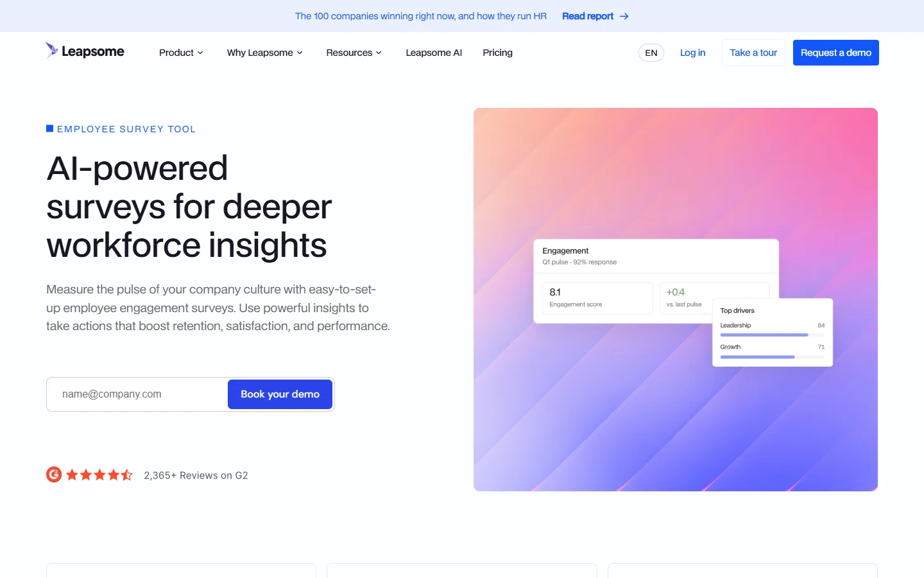Click the EMPLOYEE SURVEY TOOL label

tap(126, 129)
